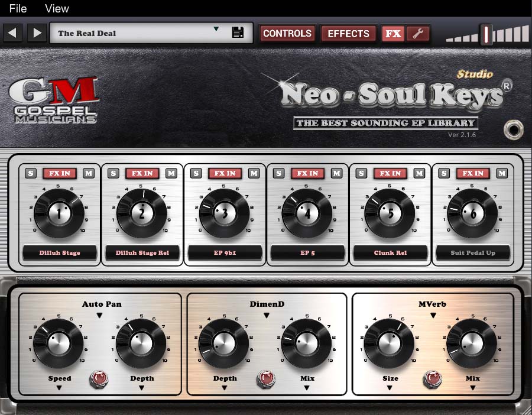Click the EP 9b1 sample name button
Viewport: 532px width, 415px height.
[225, 253]
